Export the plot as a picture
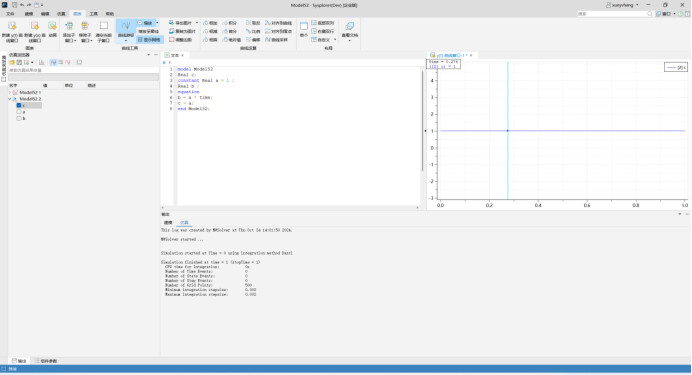692x375 pixels. [181, 23]
